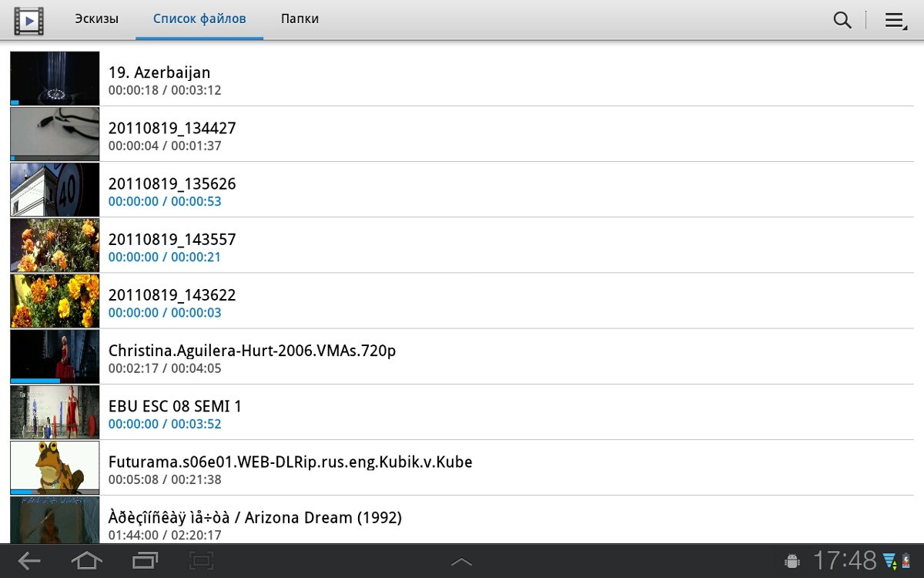The width and height of the screenshot is (924, 578).
Task: Open thumbnail of 20110819_134427
Action: (x=55, y=134)
